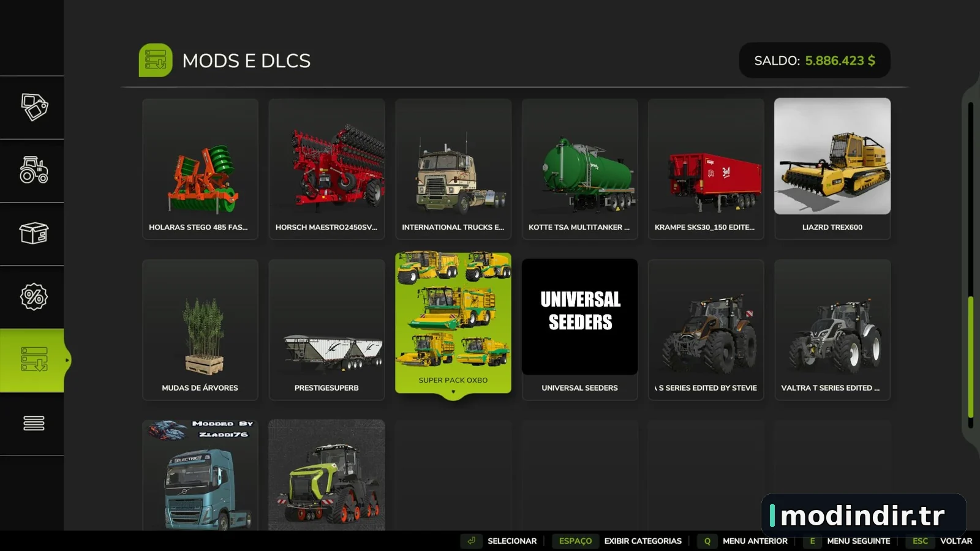Click the Menu Anterior Q button
980x551 pixels.
click(742, 541)
